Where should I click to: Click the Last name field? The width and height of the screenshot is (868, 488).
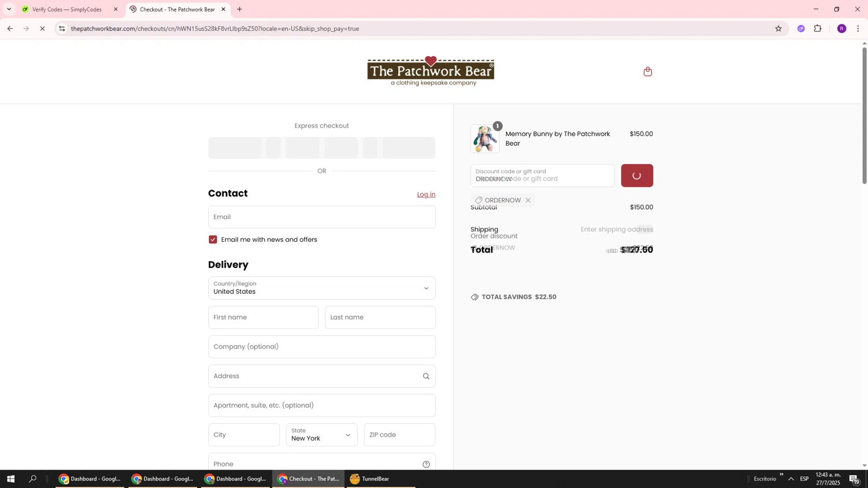[380, 317]
